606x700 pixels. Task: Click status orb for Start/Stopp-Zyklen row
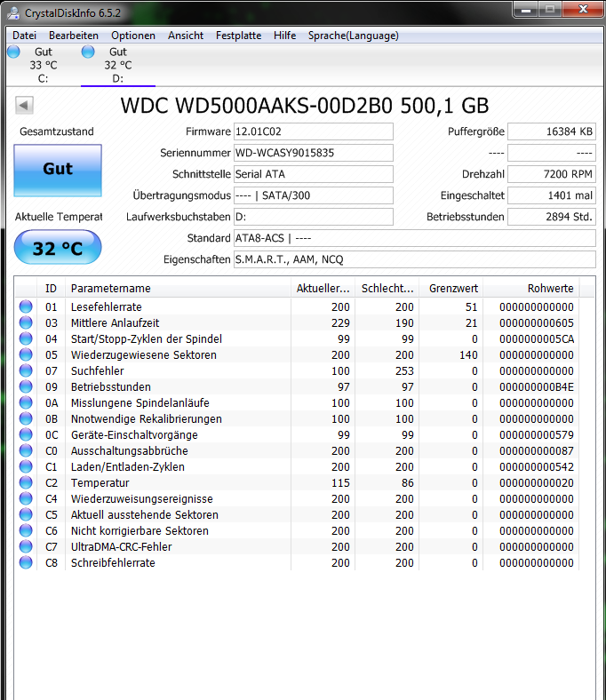[x=26, y=338]
